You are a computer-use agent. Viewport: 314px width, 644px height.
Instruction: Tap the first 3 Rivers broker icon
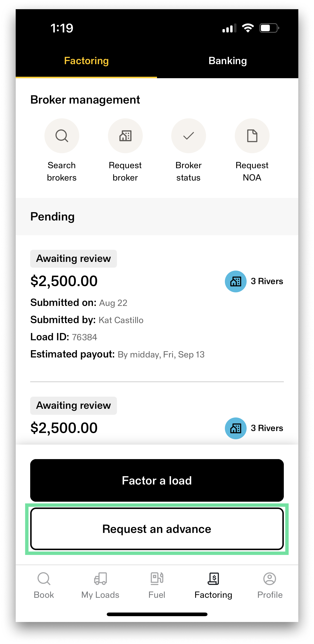[236, 281]
